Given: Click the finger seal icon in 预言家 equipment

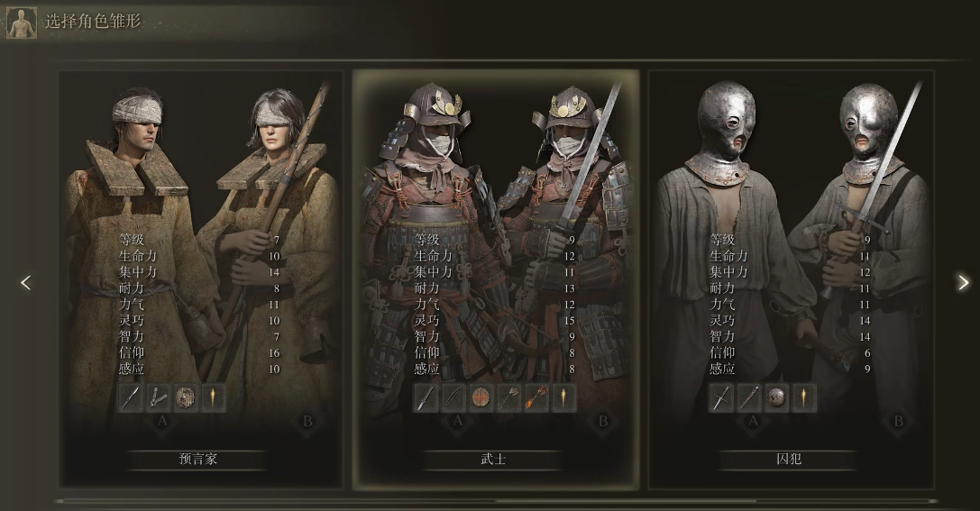Looking at the screenshot, I should tap(158, 397).
